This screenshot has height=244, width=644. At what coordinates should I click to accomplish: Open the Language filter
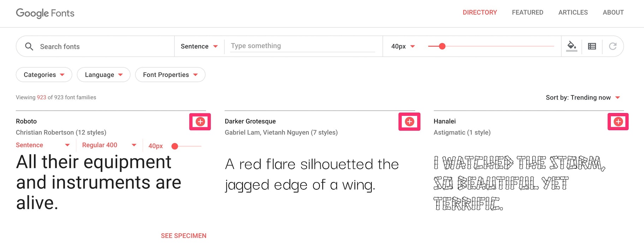pos(103,74)
